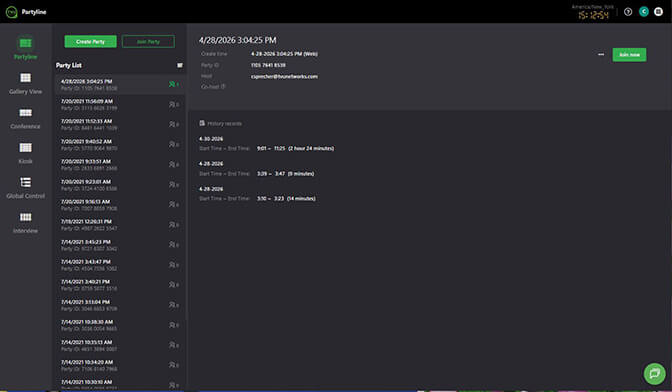This screenshot has width=672, height=392.
Task: Click the Create Party button
Action: (x=90, y=42)
